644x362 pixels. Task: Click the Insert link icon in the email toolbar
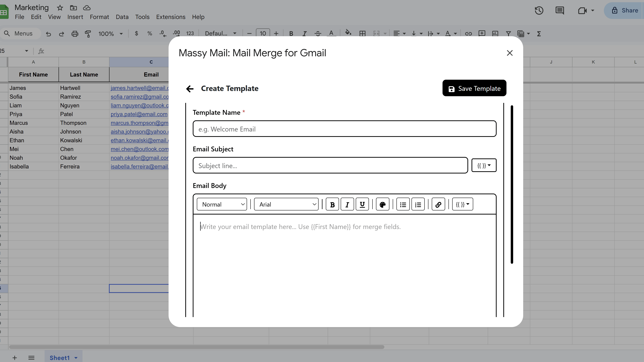(438, 204)
